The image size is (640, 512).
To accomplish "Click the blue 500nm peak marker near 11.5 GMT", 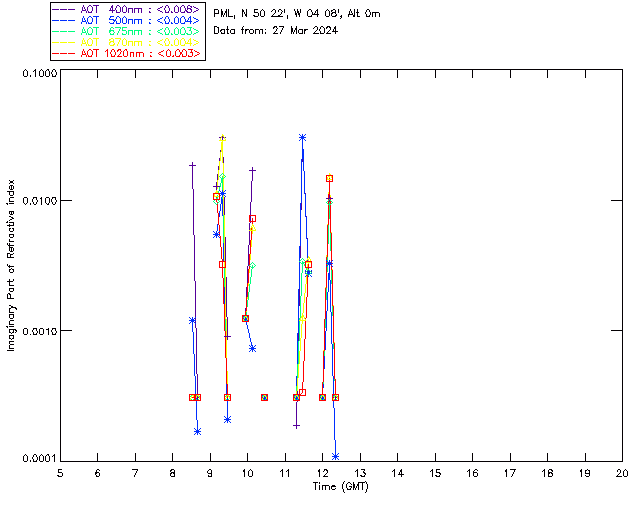I will click(x=302, y=138).
